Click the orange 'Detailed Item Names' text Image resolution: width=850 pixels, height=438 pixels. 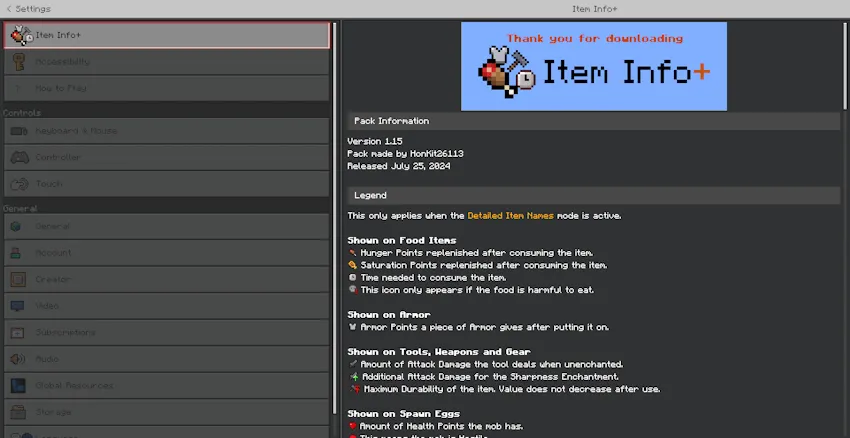click(511, 216)
